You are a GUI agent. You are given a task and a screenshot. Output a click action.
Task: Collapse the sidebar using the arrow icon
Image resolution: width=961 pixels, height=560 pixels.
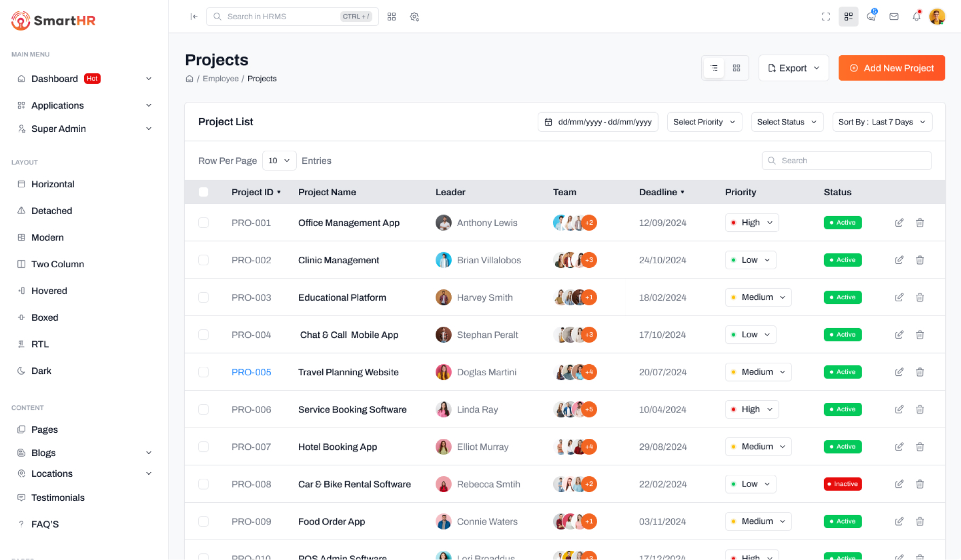[194, 17]
